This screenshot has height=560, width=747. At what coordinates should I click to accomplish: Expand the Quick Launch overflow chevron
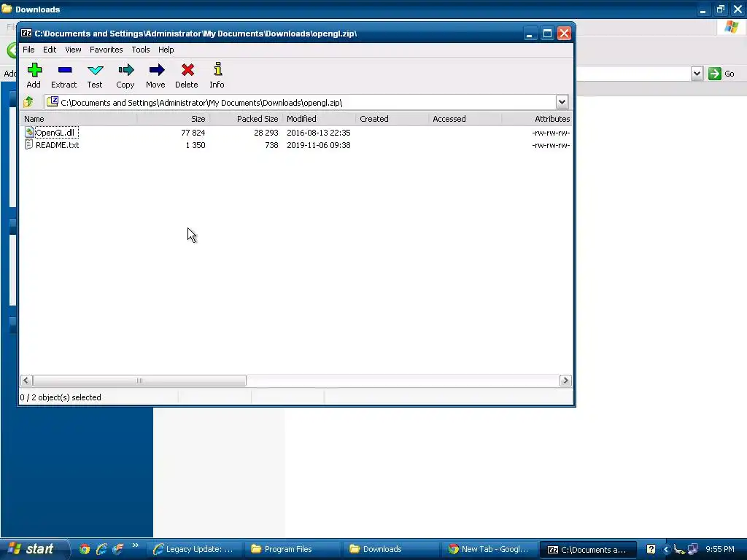click(135, 545)
